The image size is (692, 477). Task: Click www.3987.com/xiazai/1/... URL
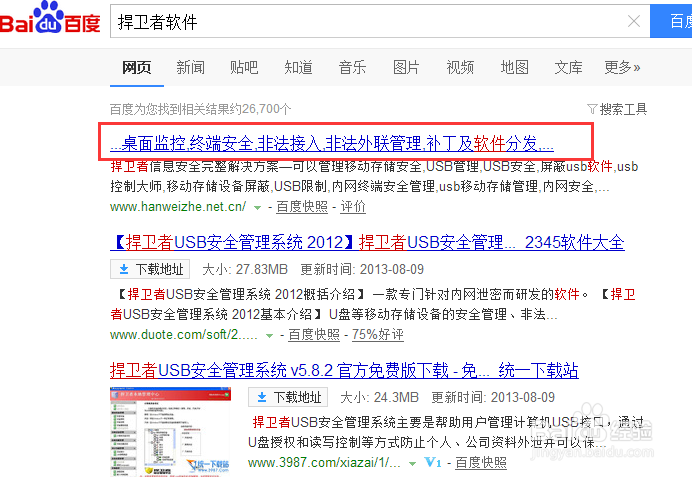pos(324,462)
